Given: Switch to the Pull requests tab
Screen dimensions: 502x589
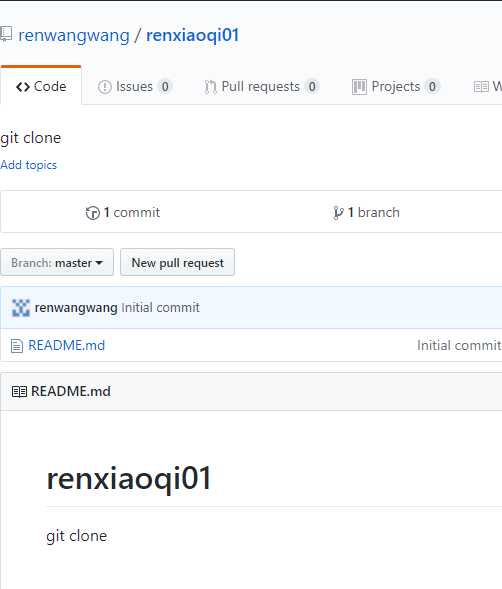Looking at the screenshot, I should pos(262,87).
